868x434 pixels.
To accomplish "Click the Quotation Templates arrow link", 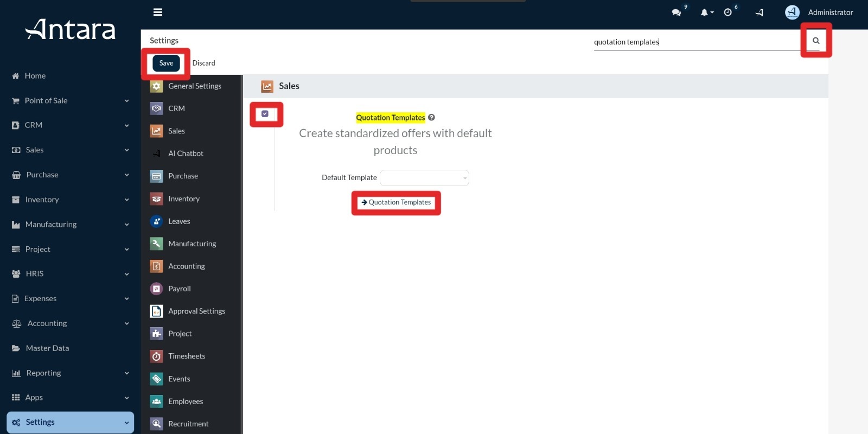I will tap(396, 202).
